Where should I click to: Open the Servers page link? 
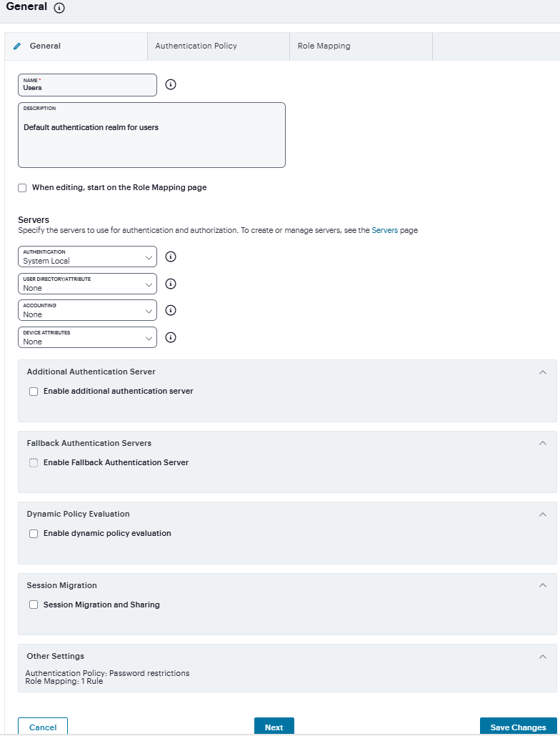click(384, 231)
